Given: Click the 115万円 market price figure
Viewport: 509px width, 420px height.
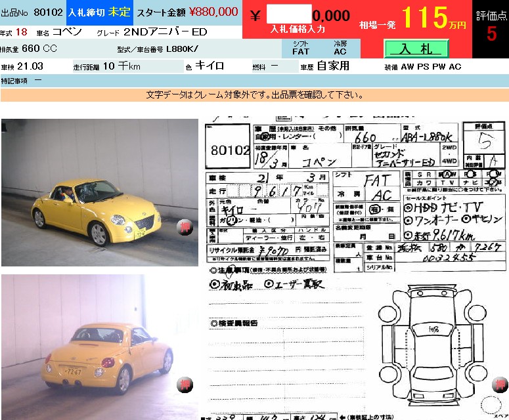Looking at the screenshot, I should (433, 18).
